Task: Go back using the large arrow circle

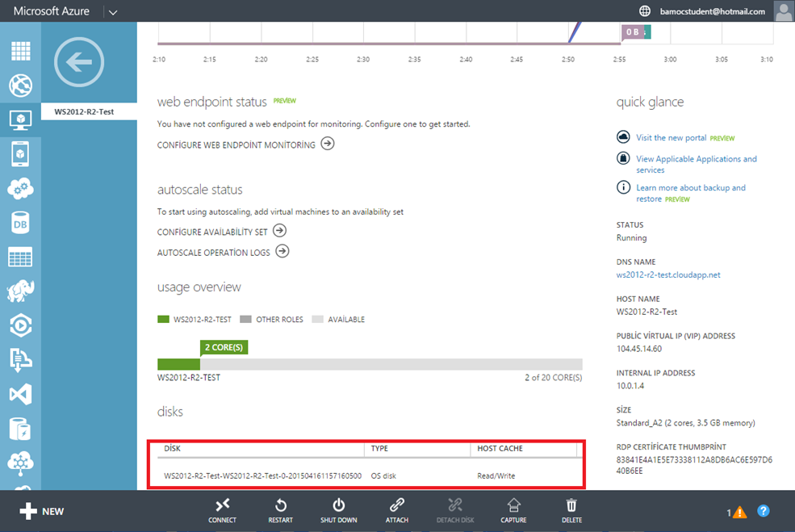Action: point(79,62)
